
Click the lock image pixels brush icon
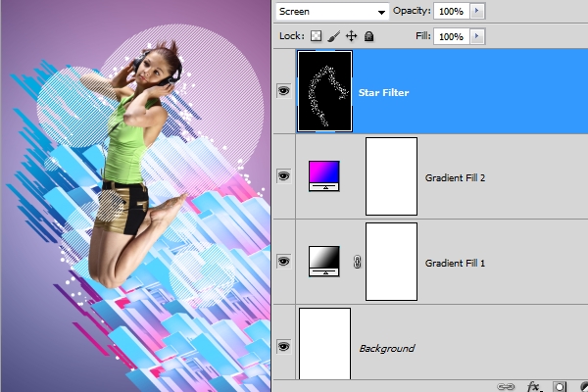pos(333,36)
